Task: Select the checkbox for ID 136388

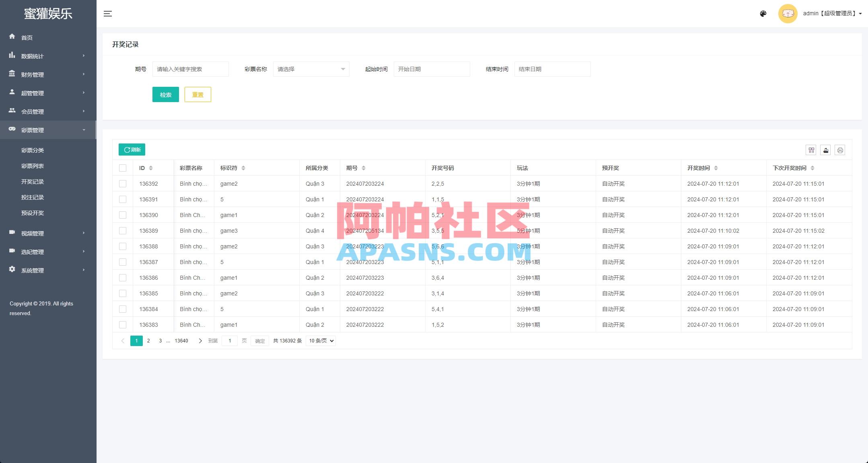Action: (123, 246)
